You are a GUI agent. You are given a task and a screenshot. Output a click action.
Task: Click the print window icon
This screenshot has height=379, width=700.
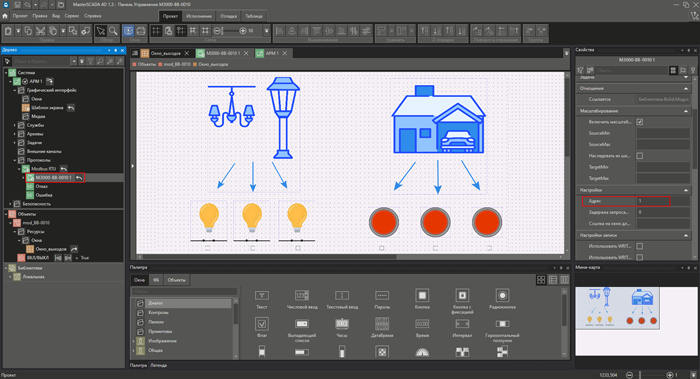141,31
